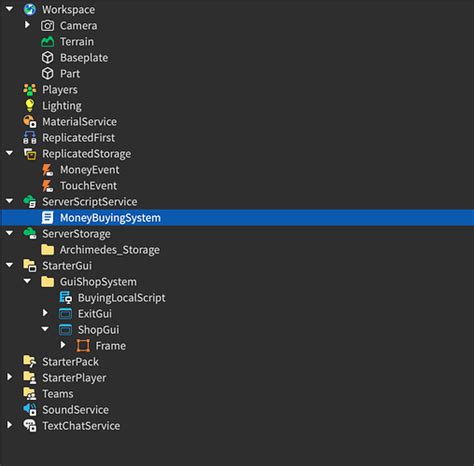
Task: Click the ExitGui ScreenGui icon
Action: point(65,314)
